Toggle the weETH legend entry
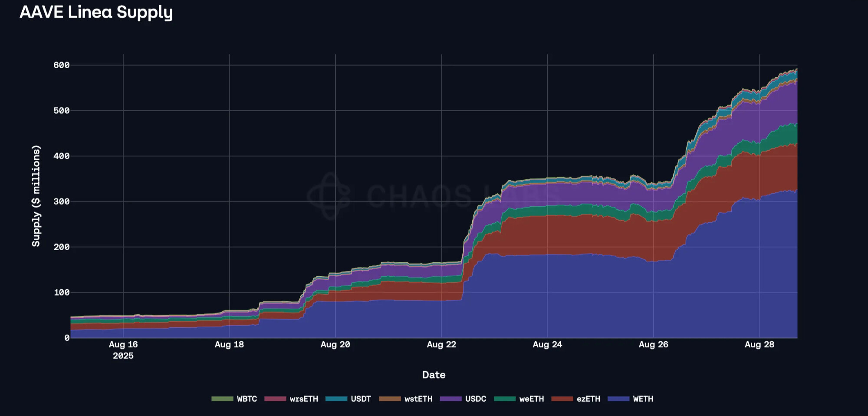Image resolution: width=868 pixels, height=416 pixels. [519, 399]
